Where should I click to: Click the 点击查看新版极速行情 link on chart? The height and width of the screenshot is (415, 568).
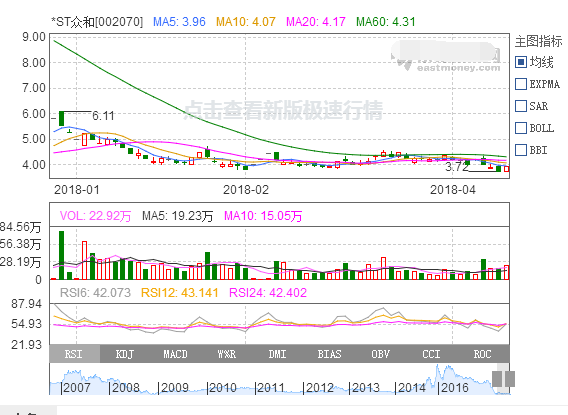coord(283,110)
